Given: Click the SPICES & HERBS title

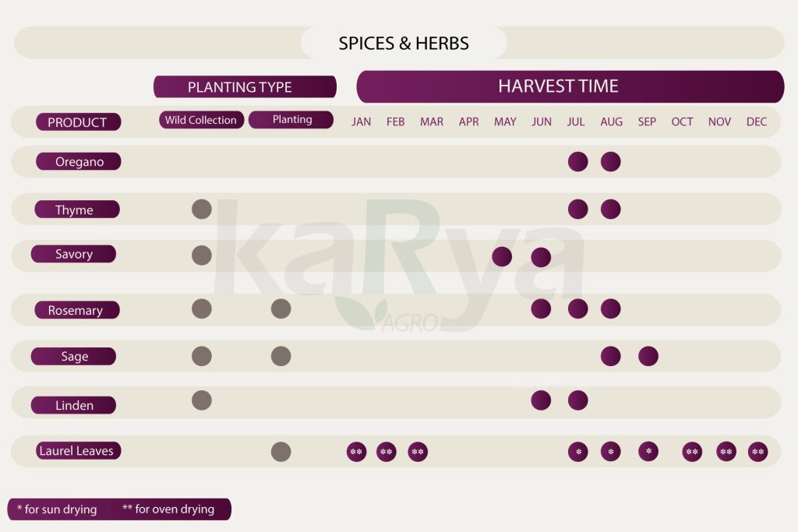Looking at the screenshot, I should pyautogui.click(x=404, y=43).
